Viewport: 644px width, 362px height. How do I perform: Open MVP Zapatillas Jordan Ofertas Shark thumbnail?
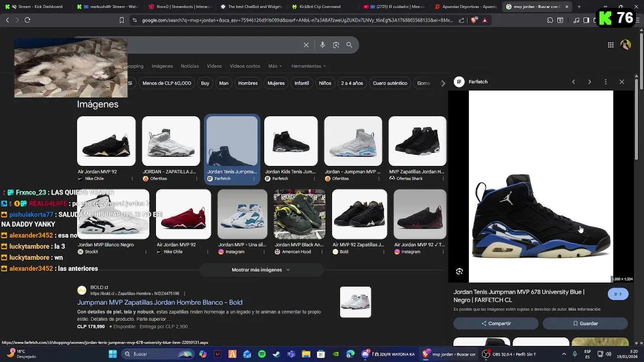click(x=417, y=141)
